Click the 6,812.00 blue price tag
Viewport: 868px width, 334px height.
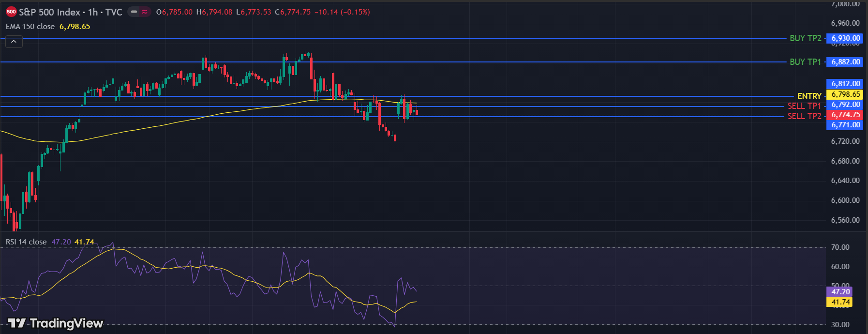(x=845, y=84)
